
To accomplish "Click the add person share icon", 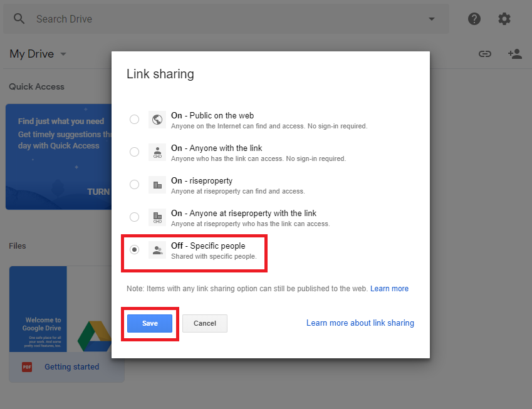I will 515,54.
